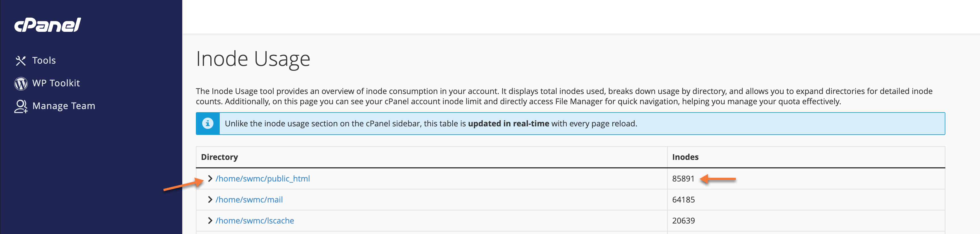Expand the /home/swmc/public_html directory row
Viewport: 980px width, 234px height.
[x=210, y=178]
